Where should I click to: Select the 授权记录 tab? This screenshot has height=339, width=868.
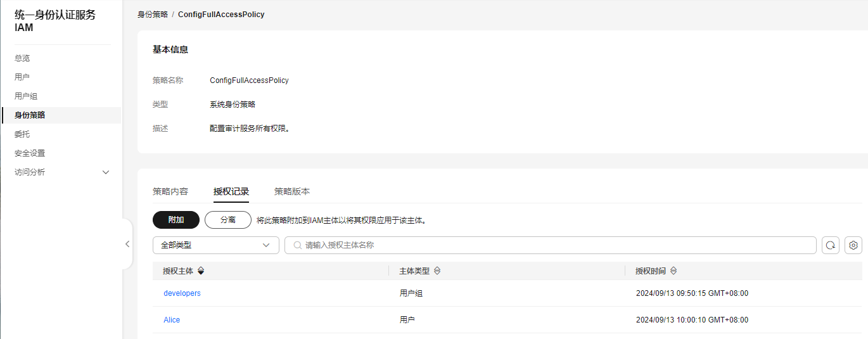coord(231,191)
